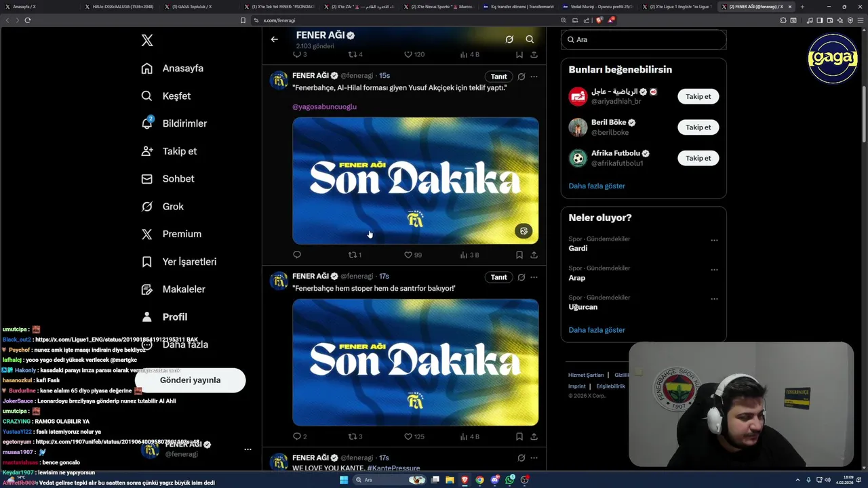The image size is (868, 488).
Task: Click the Ara search field on X
Action: point(644,39)
